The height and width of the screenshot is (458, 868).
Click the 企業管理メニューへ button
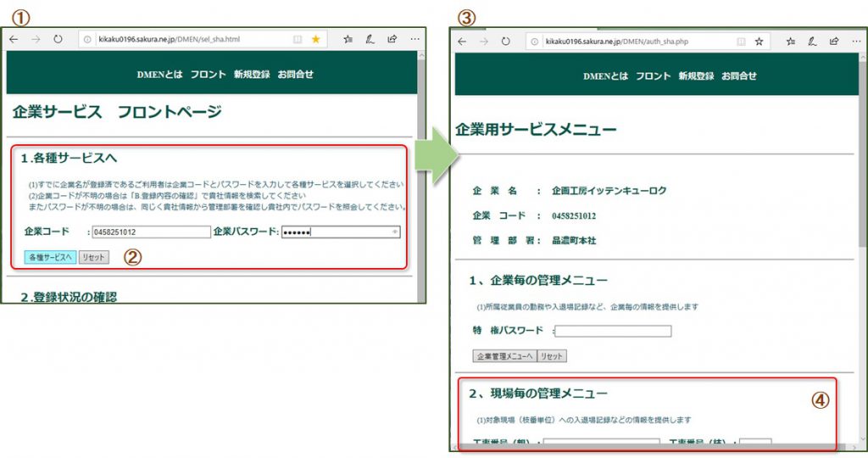505,356
